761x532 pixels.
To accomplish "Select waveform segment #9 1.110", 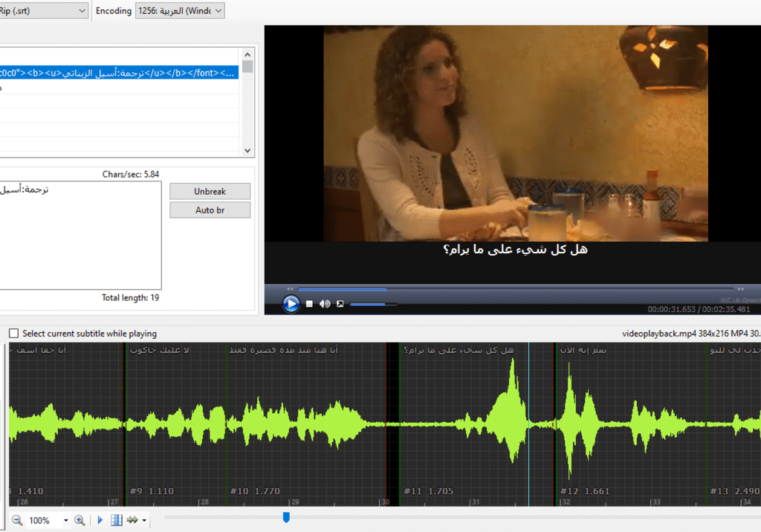I will pos(175,425).
